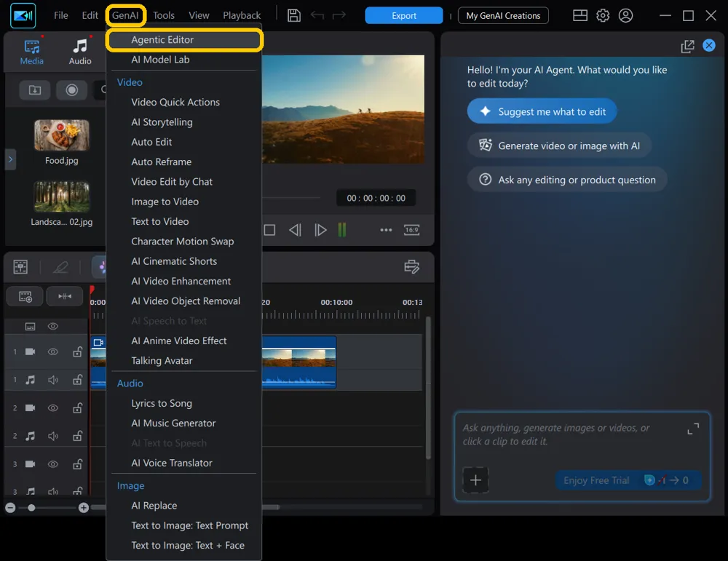Toggle lock on video track 3

tap(78, 464)
